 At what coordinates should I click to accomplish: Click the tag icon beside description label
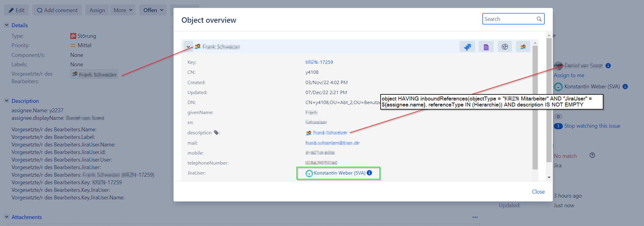click(x=216, y=133)
